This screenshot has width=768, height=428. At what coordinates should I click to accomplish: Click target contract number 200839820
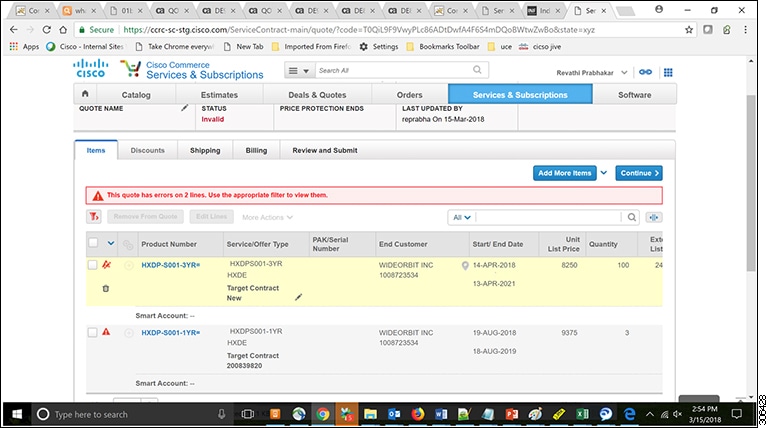[244, 366]
